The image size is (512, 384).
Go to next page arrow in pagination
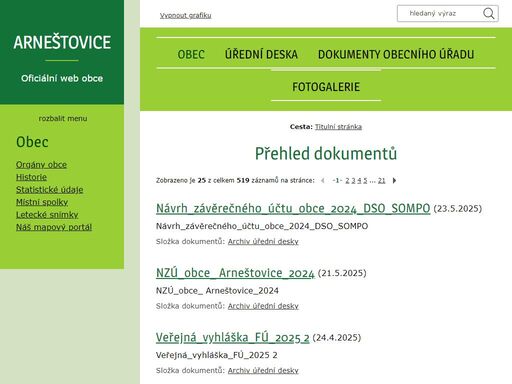pos(394,181)
